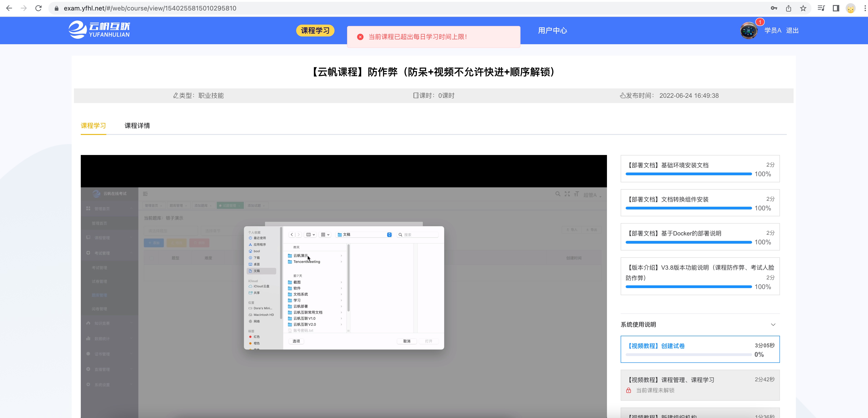Switch to the 课程学习 tab

coord(93,126)
